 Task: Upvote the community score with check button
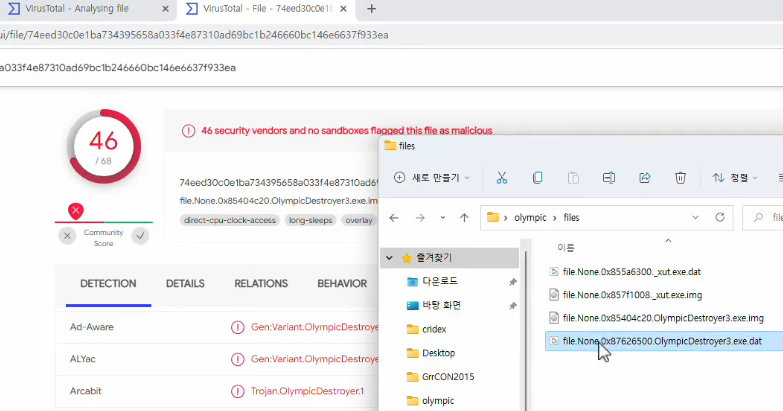point(140,236)
